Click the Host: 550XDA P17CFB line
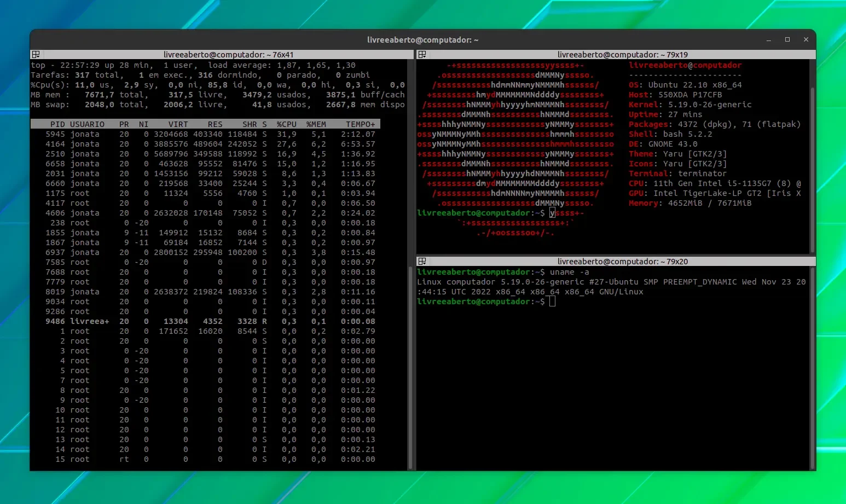The width and height of the screenshot is (846, 504). point(675,95)
